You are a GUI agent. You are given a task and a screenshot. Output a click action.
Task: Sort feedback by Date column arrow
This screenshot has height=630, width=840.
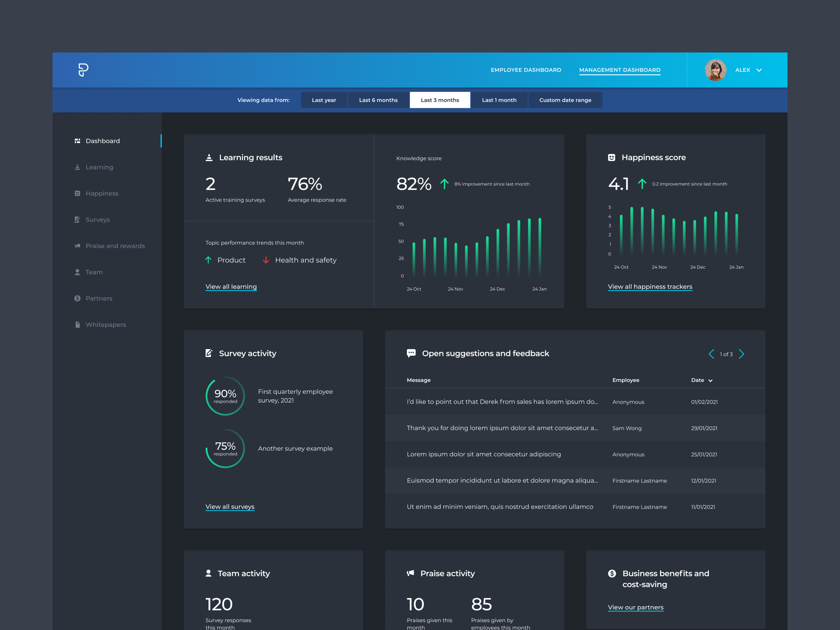tap(711, 381)
